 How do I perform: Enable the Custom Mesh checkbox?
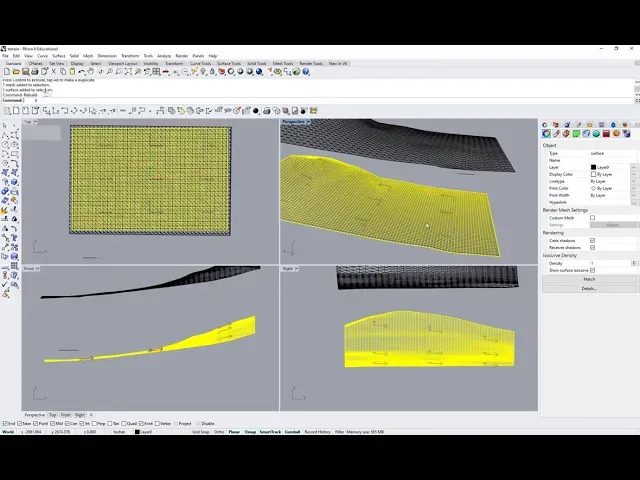(x=592, y=218)
